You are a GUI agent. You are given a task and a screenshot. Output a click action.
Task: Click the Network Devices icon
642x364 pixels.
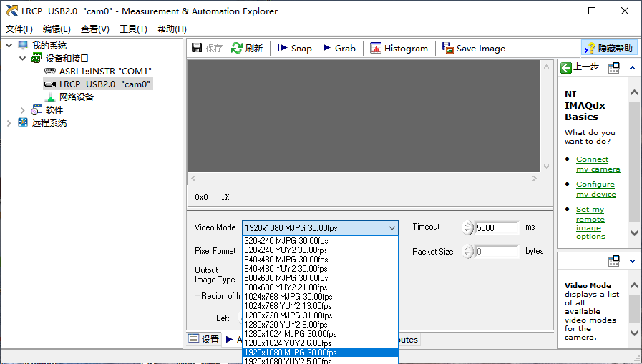50,97
